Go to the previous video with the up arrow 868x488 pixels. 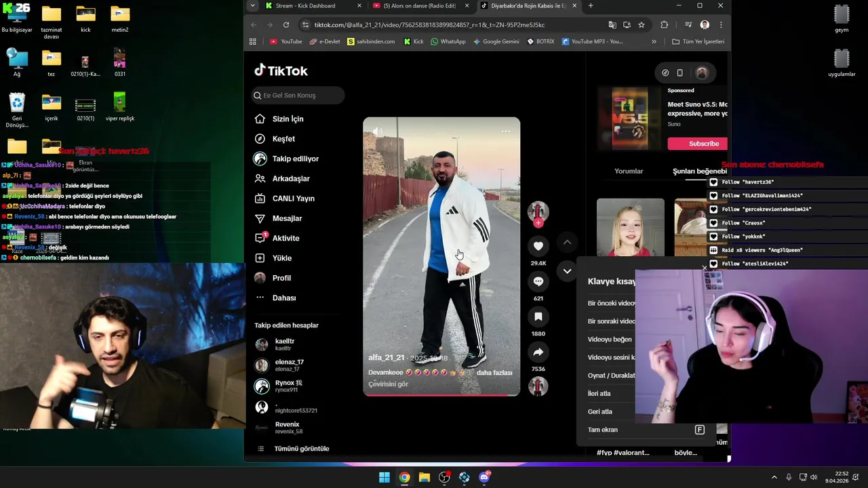tap(568, 242)
